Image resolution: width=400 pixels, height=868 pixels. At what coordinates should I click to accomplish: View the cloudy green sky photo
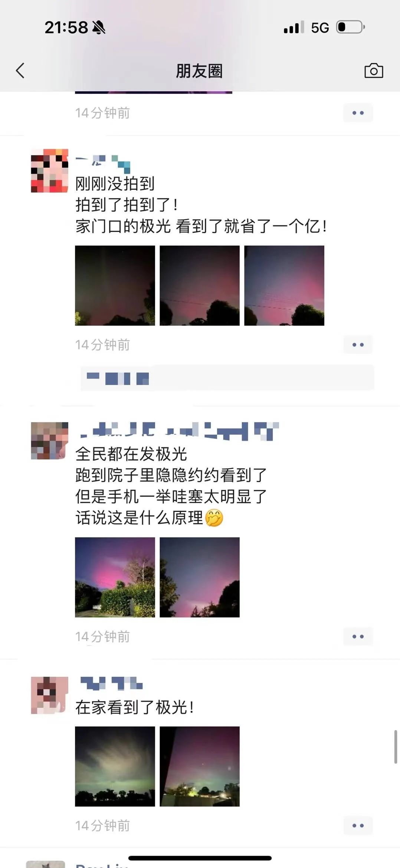coord(115,766)
